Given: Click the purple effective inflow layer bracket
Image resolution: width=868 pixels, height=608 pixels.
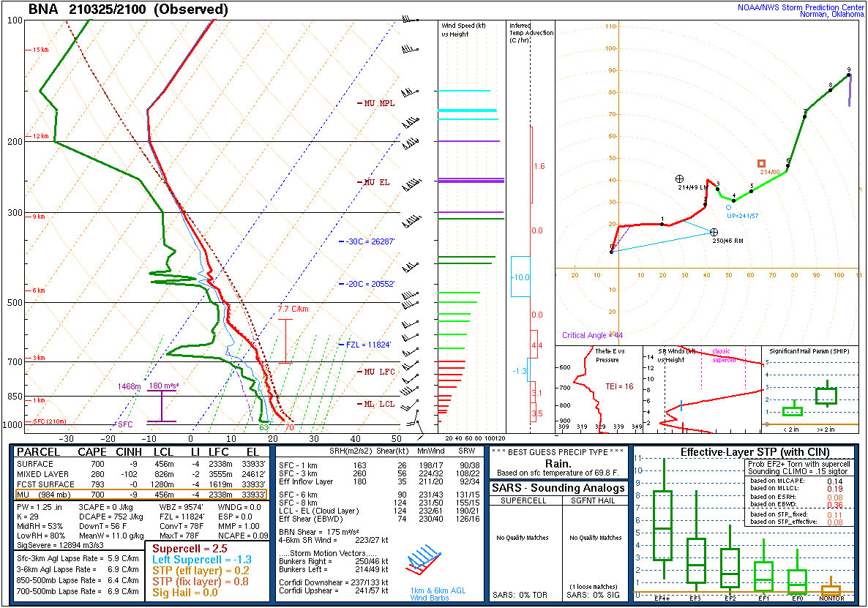Looking at the screenshot, I should 162,406.
